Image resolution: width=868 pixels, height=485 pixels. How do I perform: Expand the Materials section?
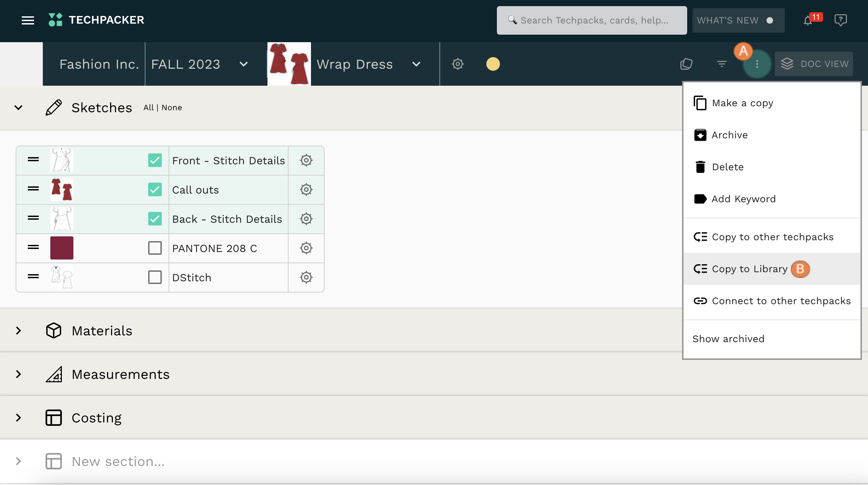[x=19, y=331]
